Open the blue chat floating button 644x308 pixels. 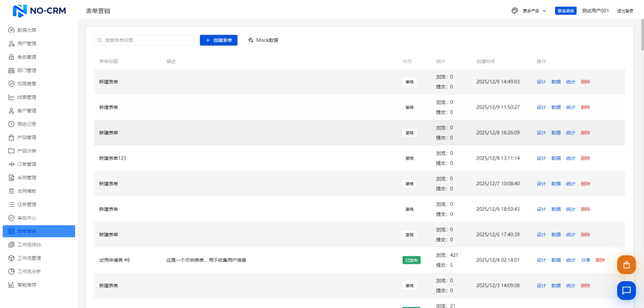pos(626,290)
